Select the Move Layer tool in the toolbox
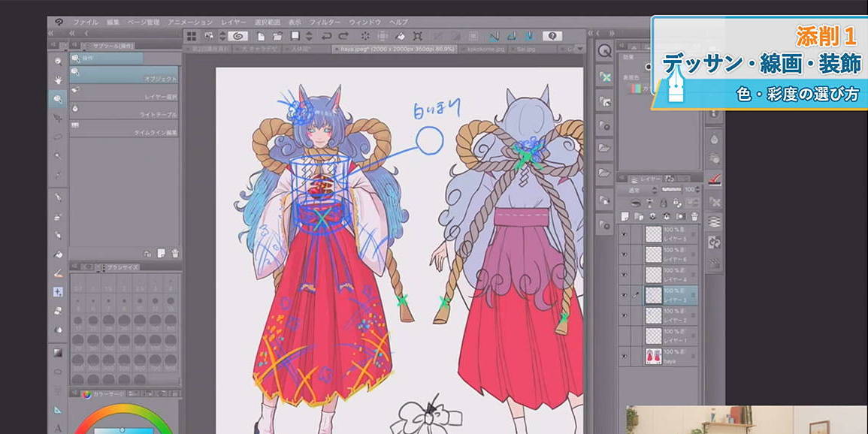This screenshot has height=434, width=868. (x=58, y=118)
